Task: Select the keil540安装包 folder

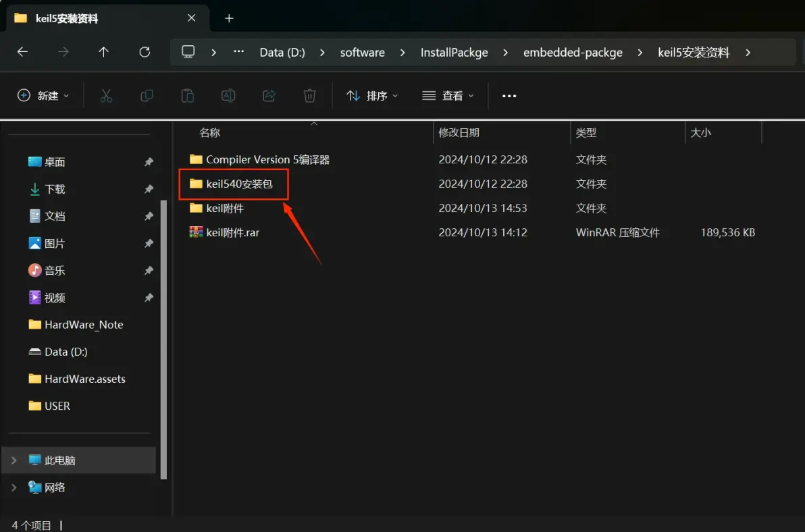Action: [239, 184]
